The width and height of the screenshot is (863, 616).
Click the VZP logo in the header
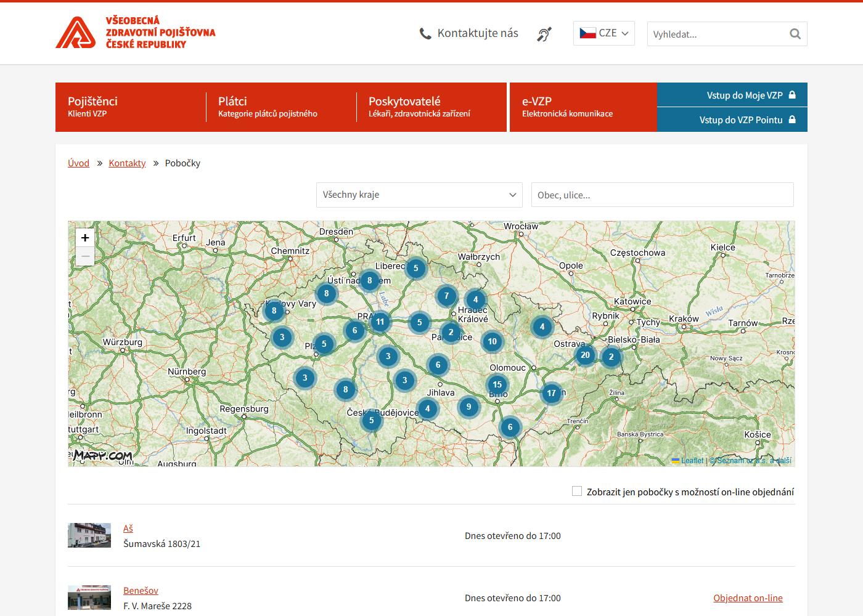136,33
